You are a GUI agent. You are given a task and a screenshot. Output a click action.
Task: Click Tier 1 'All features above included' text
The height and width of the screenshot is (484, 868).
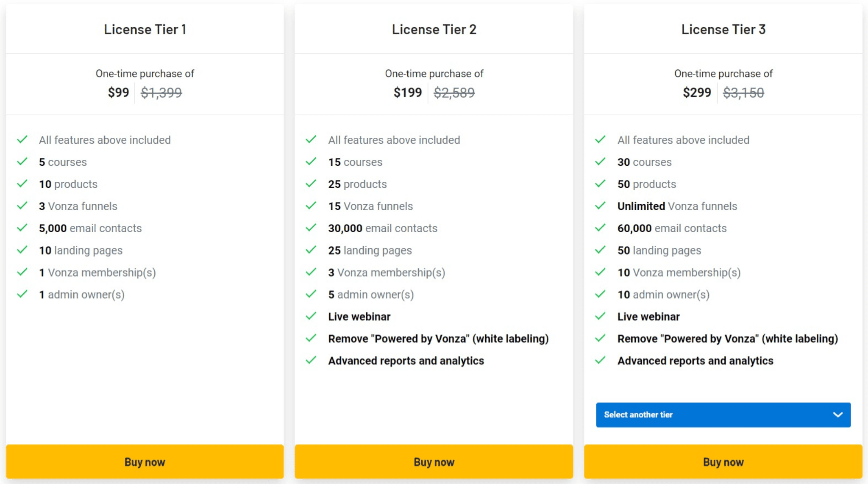[105, 140]
